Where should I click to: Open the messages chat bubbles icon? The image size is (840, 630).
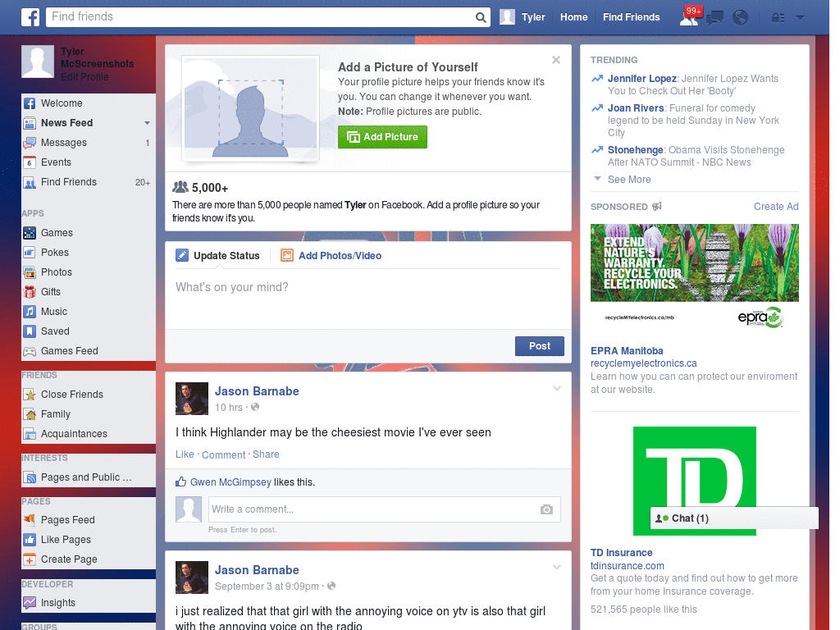click(714, 18)
